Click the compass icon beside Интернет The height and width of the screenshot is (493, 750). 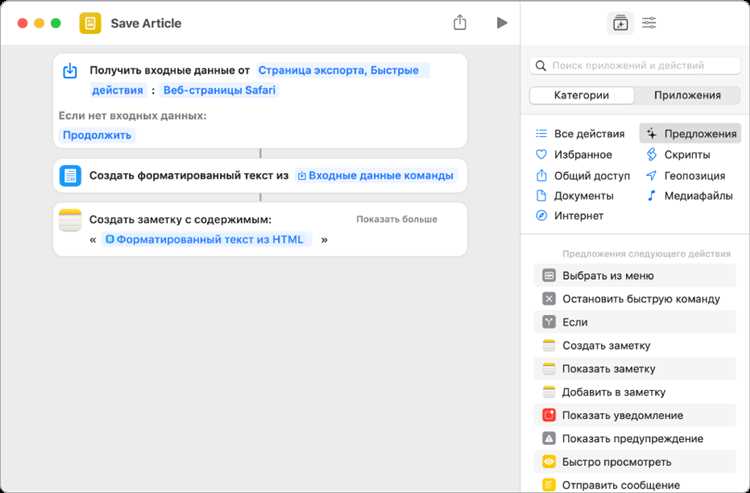(541, 216)
